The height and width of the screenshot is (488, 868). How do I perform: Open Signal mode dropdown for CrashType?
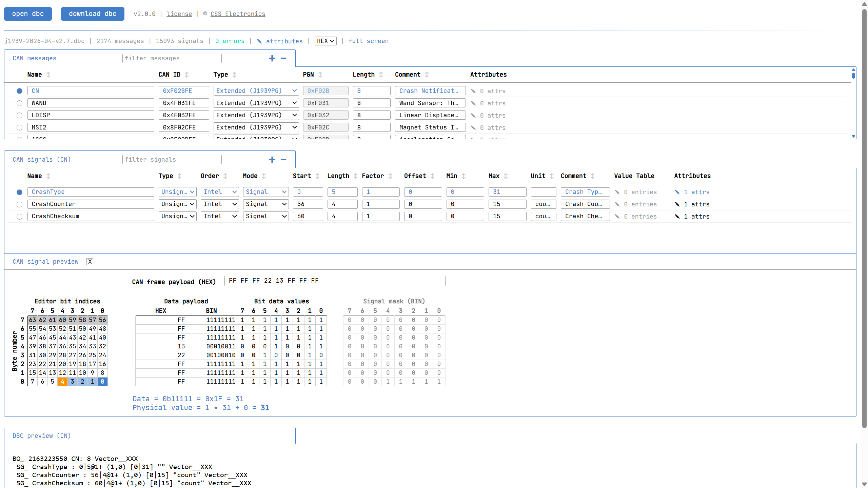(266, 192)
